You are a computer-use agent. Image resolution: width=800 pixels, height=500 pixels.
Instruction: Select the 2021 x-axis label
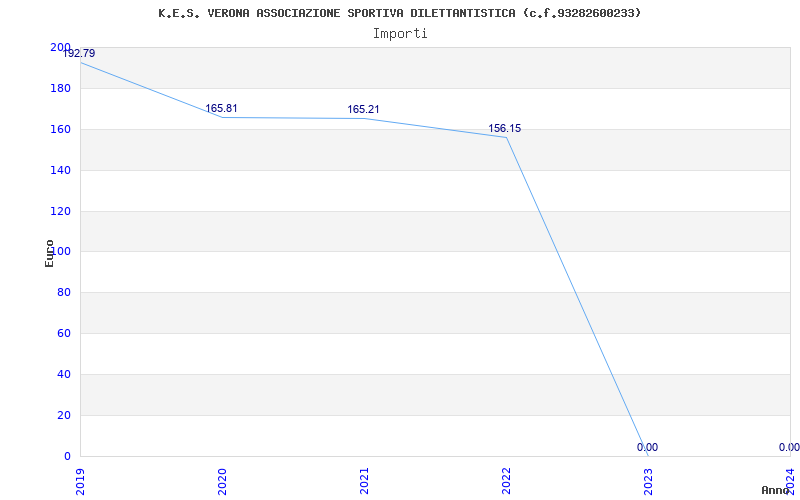[364, 482]
